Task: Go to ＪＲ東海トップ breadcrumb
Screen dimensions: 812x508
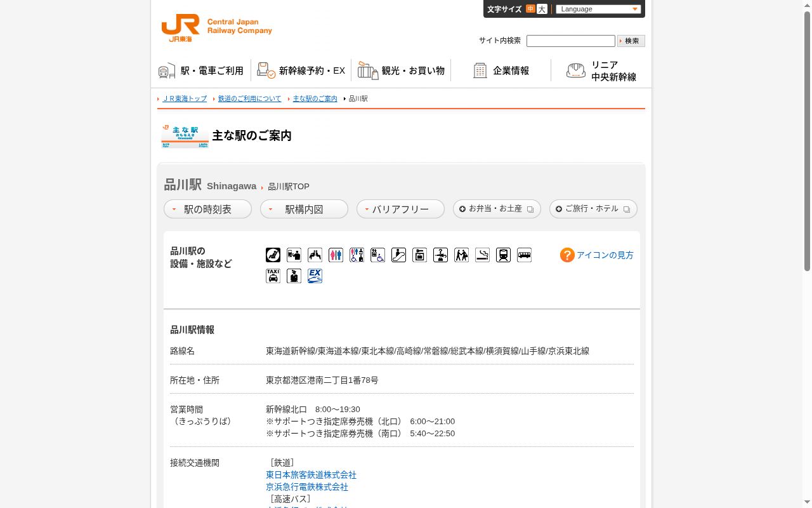Action: [x=185, y=98]
